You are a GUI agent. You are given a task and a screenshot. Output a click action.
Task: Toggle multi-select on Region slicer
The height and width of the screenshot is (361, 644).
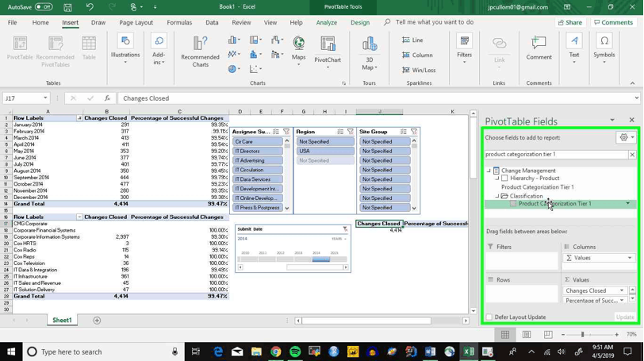click(x=340, y=132)
